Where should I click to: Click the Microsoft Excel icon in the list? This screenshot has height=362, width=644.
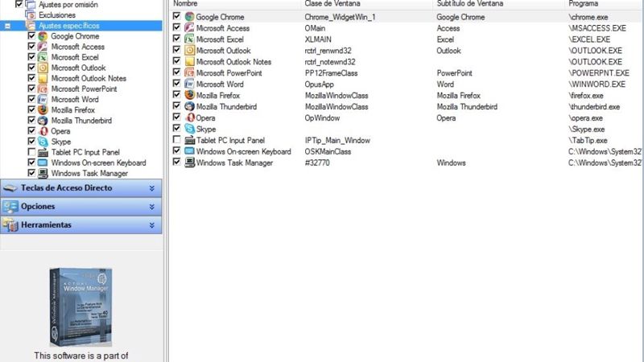click(x=189, y=39)
